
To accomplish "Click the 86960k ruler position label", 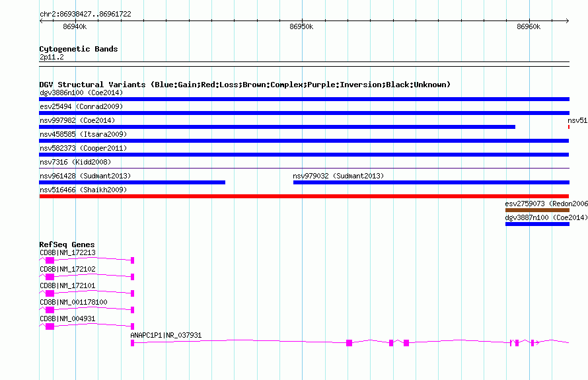I will click(529, 26).
